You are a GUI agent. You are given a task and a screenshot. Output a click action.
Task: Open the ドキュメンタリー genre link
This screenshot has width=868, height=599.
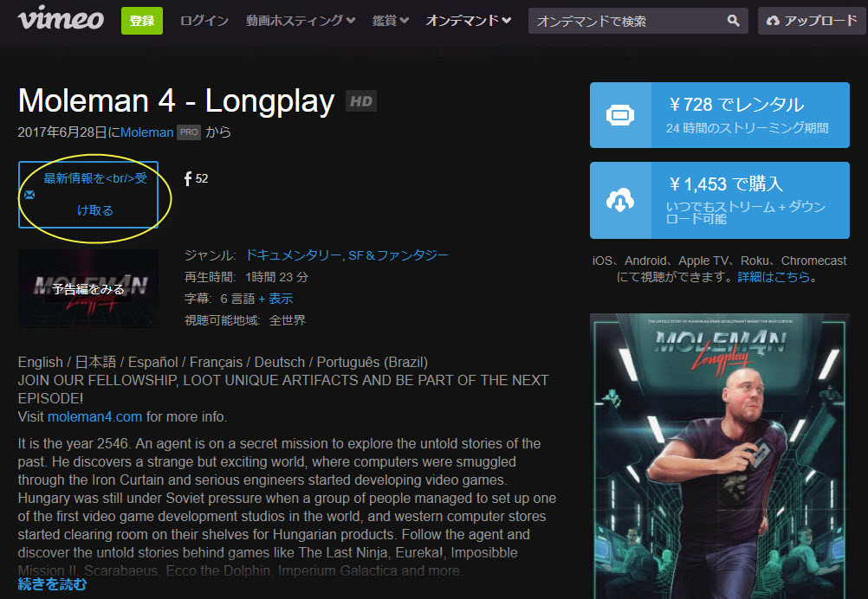coord(294,255)
